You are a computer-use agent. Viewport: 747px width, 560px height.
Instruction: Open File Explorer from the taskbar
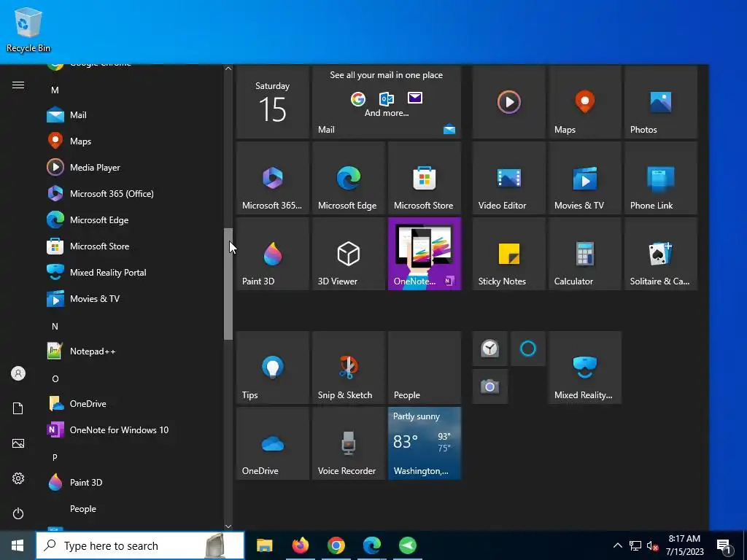coord(264,545)
